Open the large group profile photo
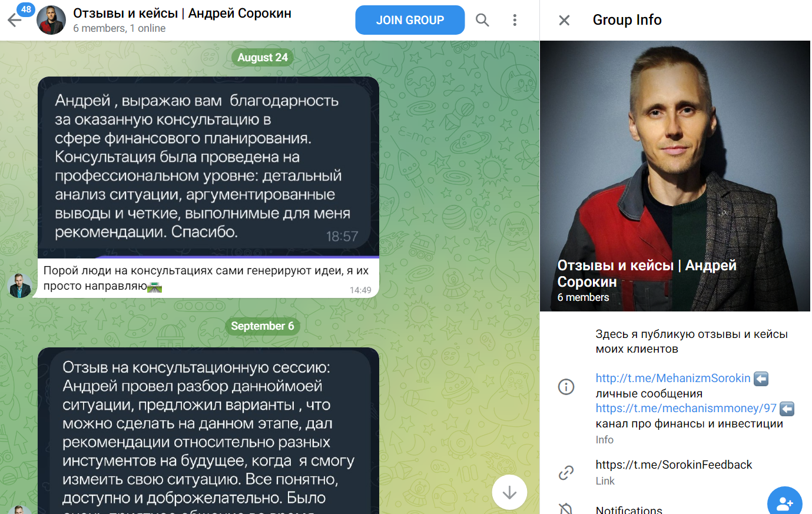 click(x=675, y=176)
